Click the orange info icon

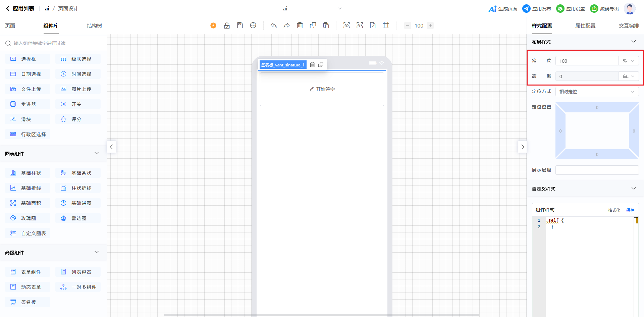(213, 25)
